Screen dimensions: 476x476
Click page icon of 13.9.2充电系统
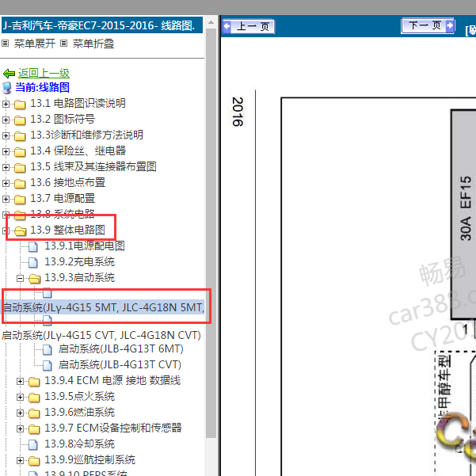pos(33,262)
